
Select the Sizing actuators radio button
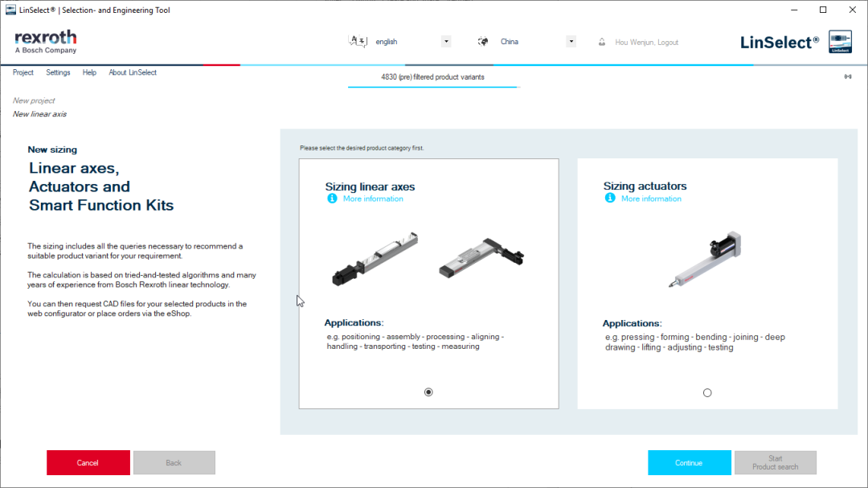point(707,392)
